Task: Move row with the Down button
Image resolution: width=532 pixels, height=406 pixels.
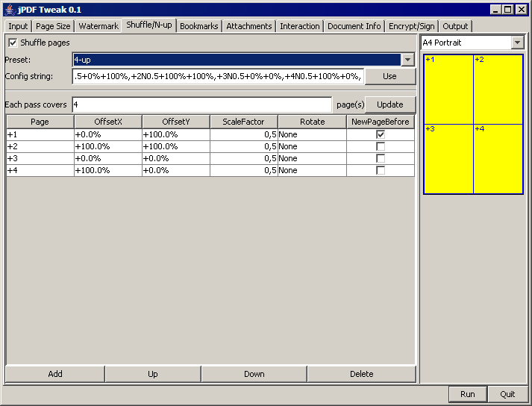Action: coord(254,374)
